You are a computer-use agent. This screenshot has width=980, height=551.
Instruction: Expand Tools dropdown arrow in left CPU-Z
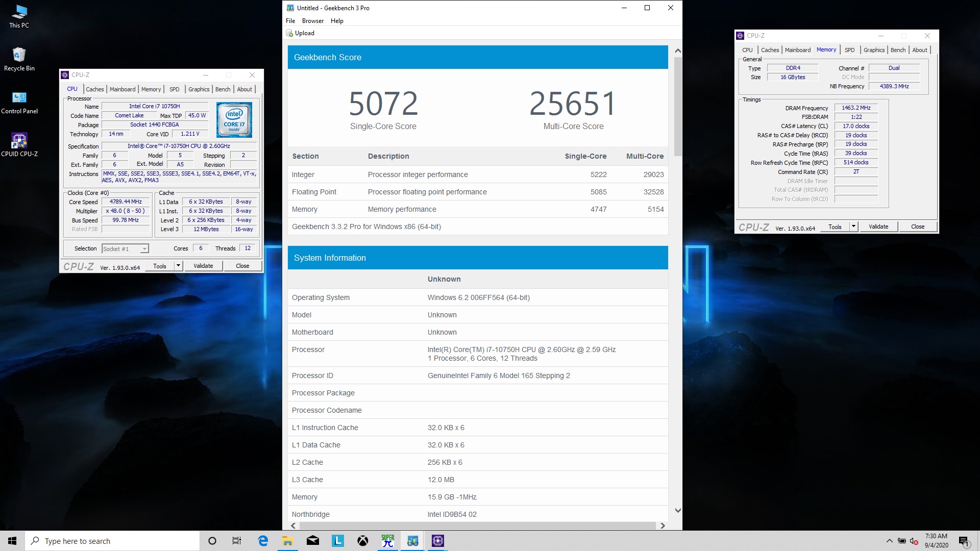(x=178, y=266)
